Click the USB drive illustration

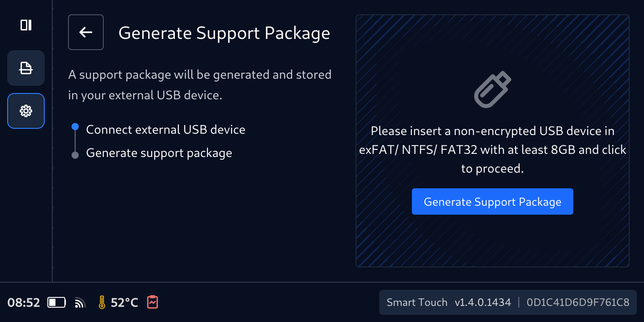point(492,89)
